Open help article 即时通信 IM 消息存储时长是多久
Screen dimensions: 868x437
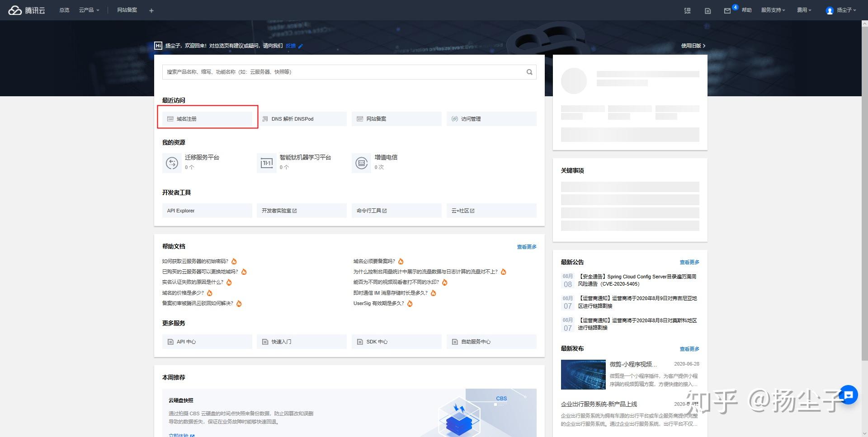pos(391,293)
